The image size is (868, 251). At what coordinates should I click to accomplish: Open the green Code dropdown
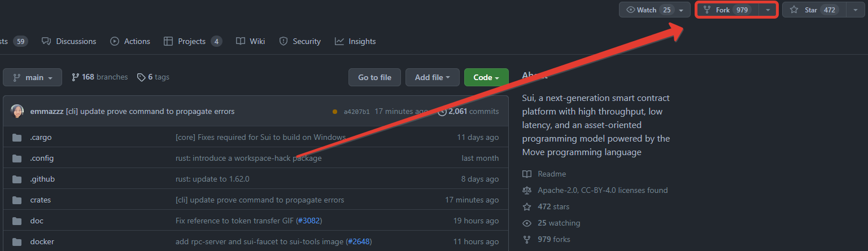tap(486, 77)
